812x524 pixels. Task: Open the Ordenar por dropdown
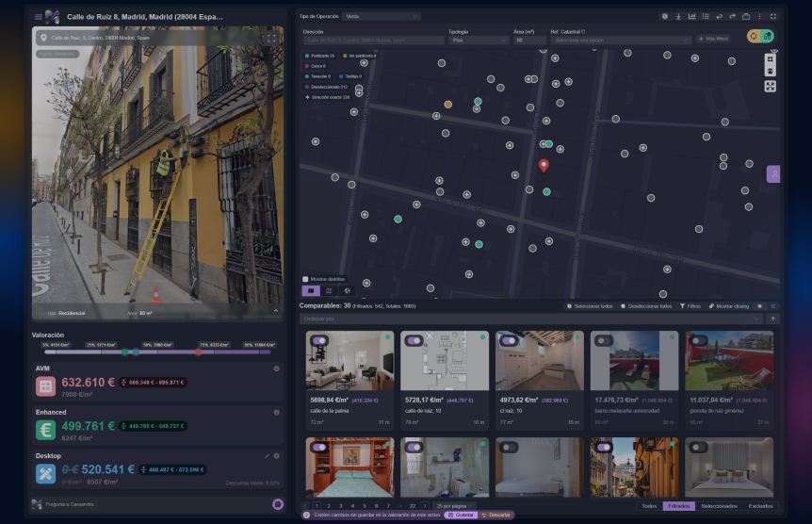tap(529, 319)
